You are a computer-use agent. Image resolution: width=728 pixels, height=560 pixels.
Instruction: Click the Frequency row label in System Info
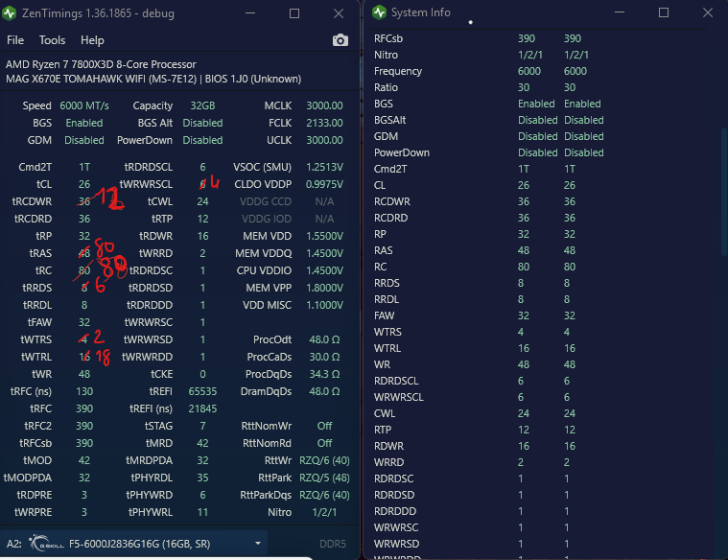[398, 72]
